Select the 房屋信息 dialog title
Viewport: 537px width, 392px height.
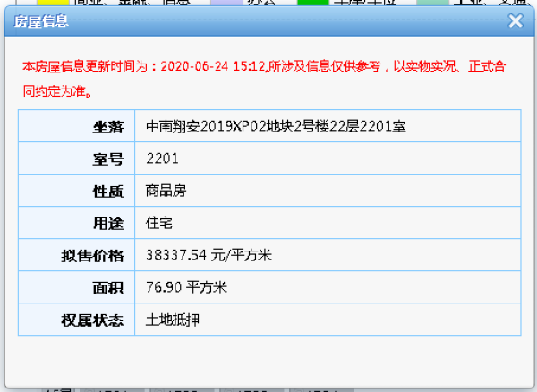pos(41,21)
